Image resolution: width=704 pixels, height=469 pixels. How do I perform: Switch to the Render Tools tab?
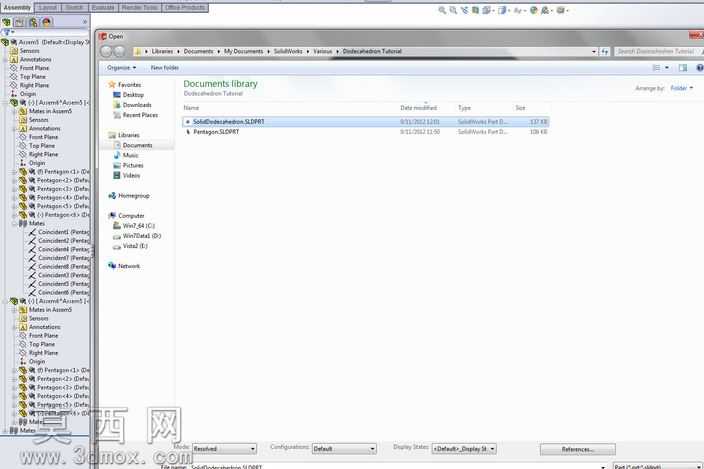tap(140, 8)
